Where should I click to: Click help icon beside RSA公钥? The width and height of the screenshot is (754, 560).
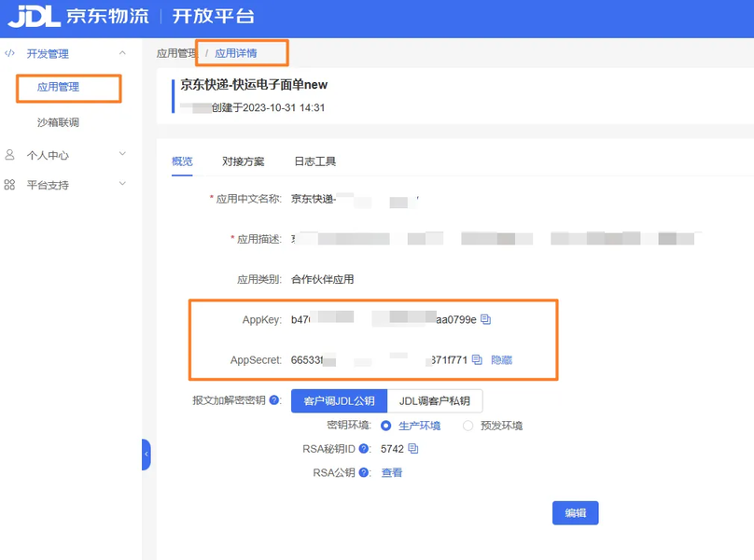point(364,473)
